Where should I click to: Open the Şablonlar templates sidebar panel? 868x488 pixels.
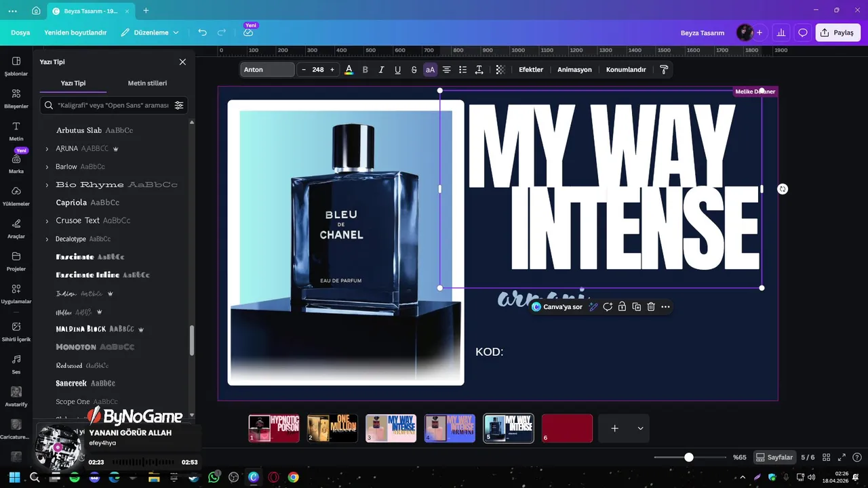point(16,66)
